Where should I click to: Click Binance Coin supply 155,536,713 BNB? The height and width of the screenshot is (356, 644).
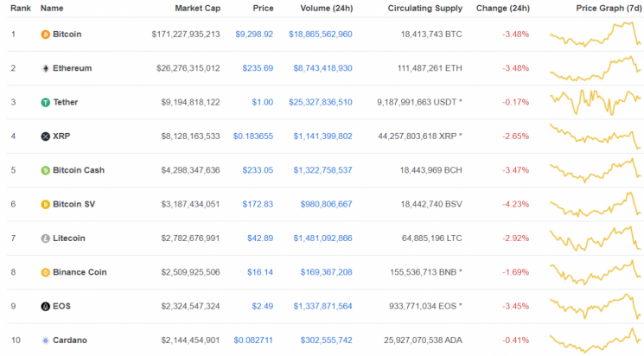tap(426, 272)
